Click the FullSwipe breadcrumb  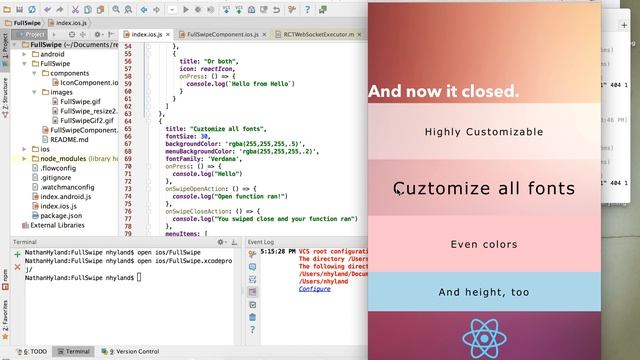pyautogui.click(x=23, y=23)
